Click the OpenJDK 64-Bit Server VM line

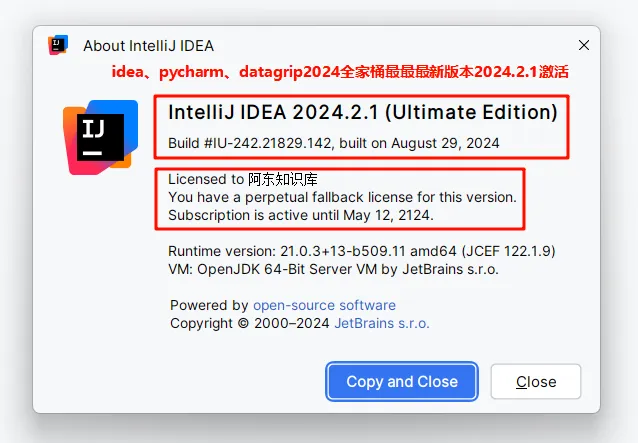(x=333, y=269)
